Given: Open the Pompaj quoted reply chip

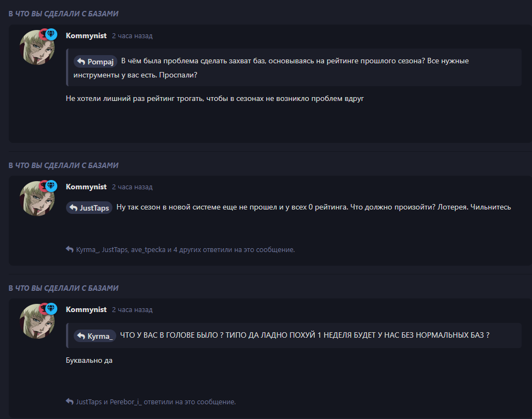Looking at the screenshot, I should click(x=95, y=62).
